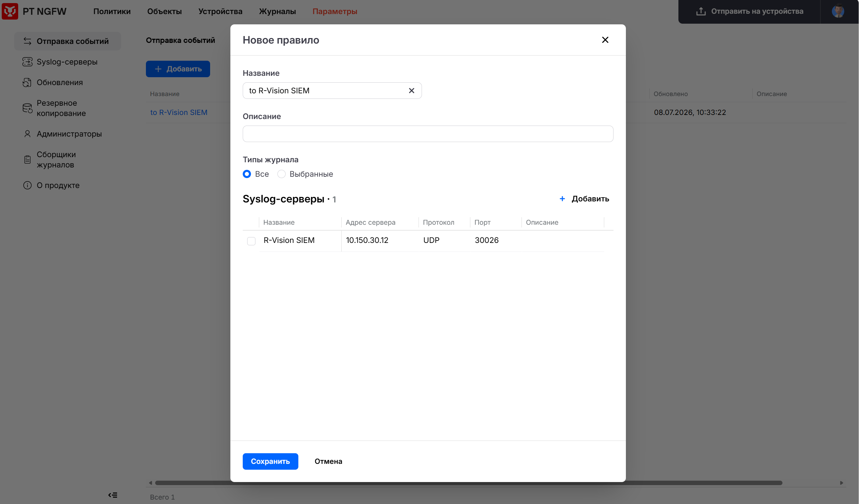Click the plus icon in the Syslog-серверы section of the dialog

pos(562,199)
